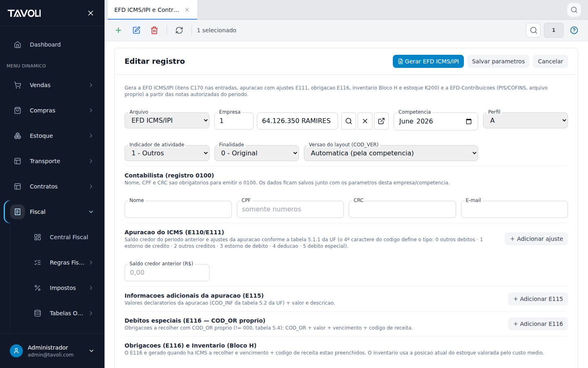588x368 pixels.
Task: Expand the Transporte menu chevron
Action: coord(91,161)
